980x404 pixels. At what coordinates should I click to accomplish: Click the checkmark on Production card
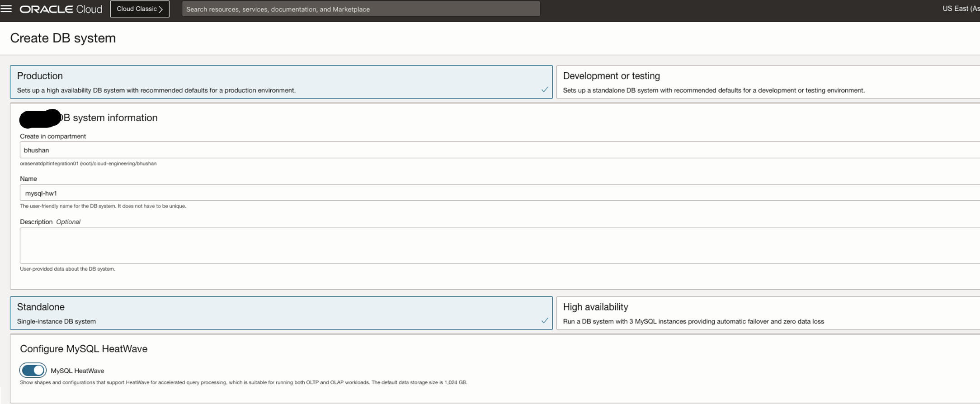[x=545, y=89]
